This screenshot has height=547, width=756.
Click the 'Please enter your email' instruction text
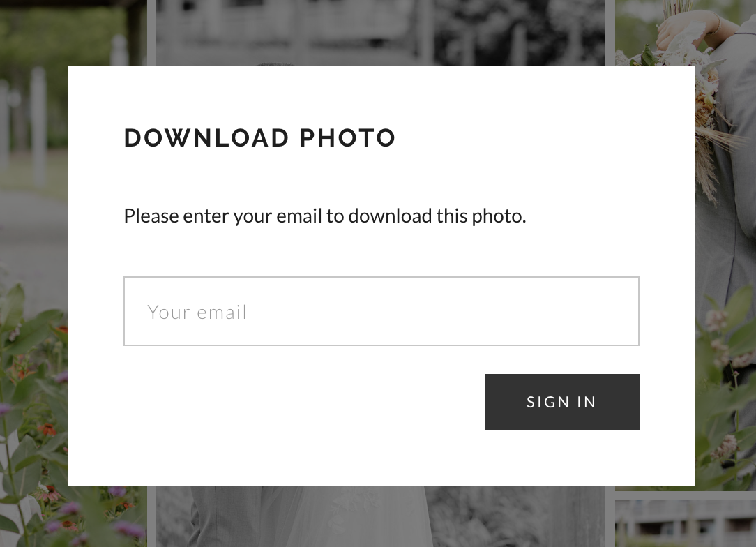[325, 216]
